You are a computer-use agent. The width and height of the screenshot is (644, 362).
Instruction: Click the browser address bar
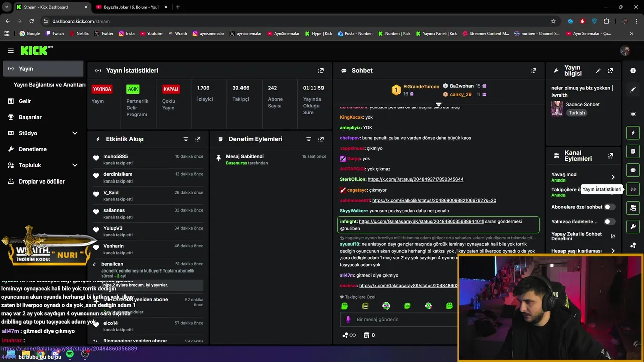(297, 21)
